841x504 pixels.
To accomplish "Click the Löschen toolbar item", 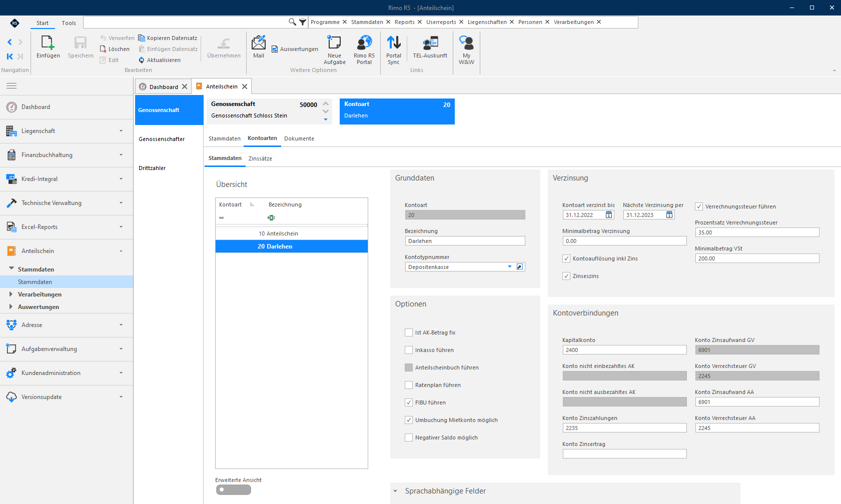I will [x=115, y=49].
